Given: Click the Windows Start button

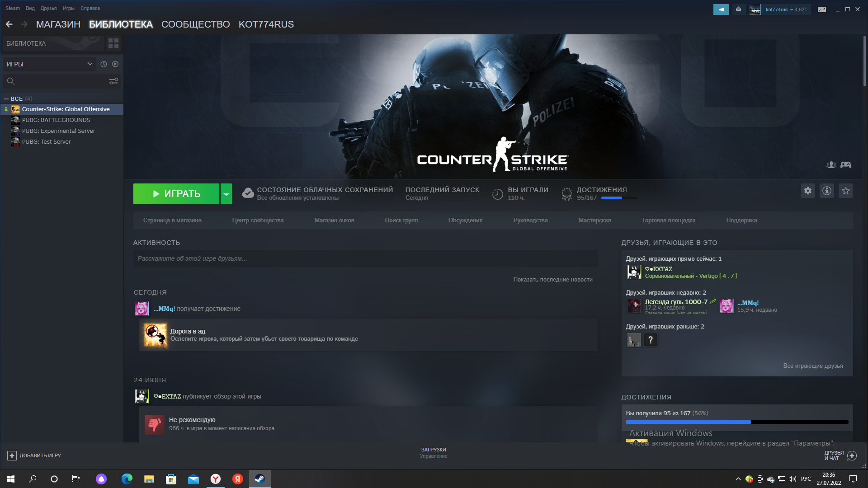Looking at the screenshot, I should click(11, 479).
